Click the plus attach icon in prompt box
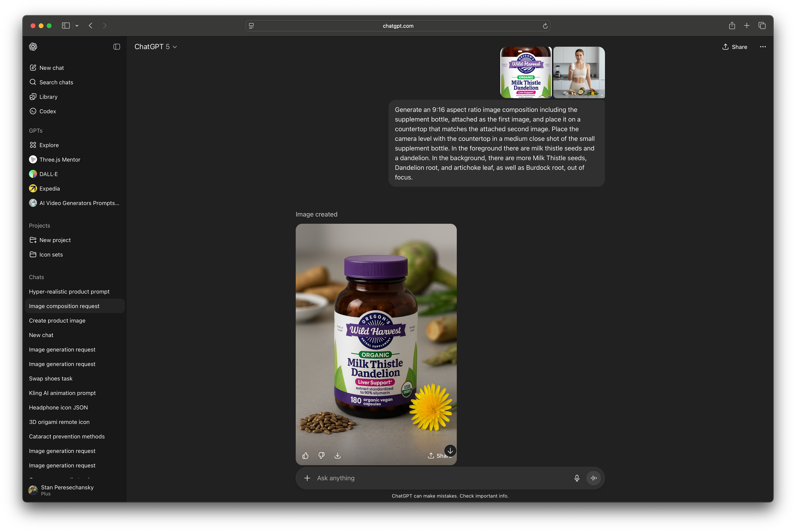 [x=307, y=478]
